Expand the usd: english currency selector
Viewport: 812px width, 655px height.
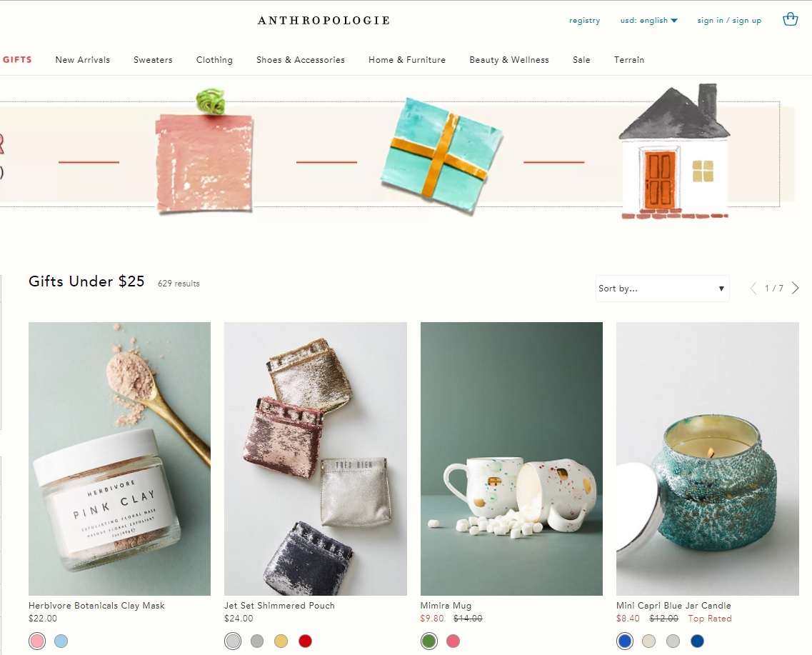pos(649,21)
